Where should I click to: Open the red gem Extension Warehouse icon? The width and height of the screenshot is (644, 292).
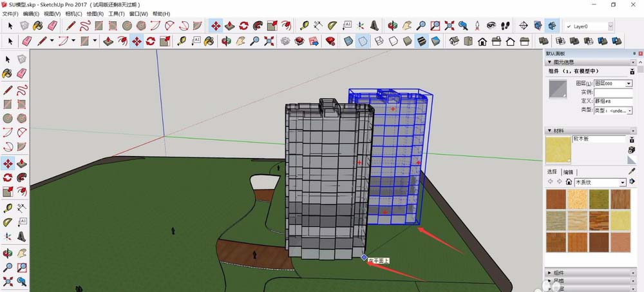pos(330,41)
